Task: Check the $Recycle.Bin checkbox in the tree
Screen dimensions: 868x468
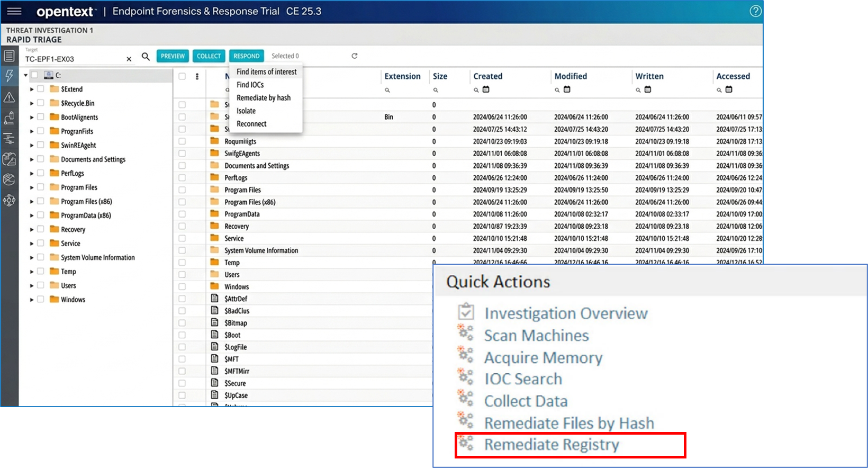Action: point(41,103)
